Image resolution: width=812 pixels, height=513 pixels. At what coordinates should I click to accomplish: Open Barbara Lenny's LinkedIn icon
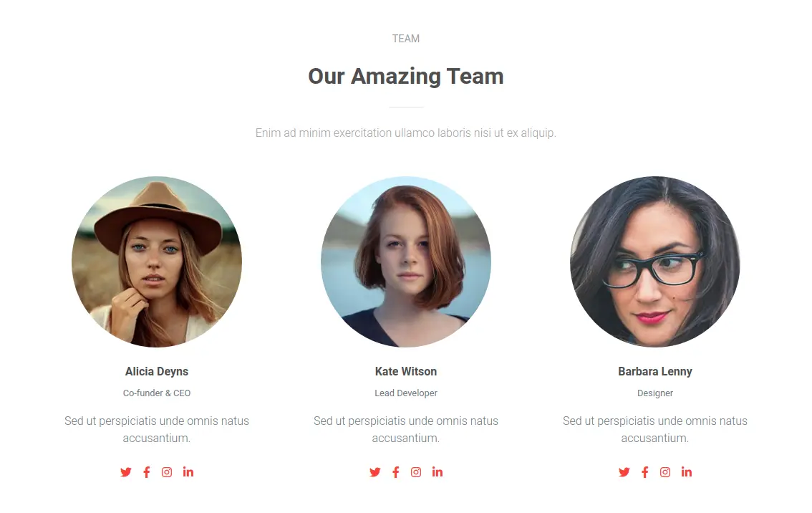pyautogui.click(x=686, y=472)
